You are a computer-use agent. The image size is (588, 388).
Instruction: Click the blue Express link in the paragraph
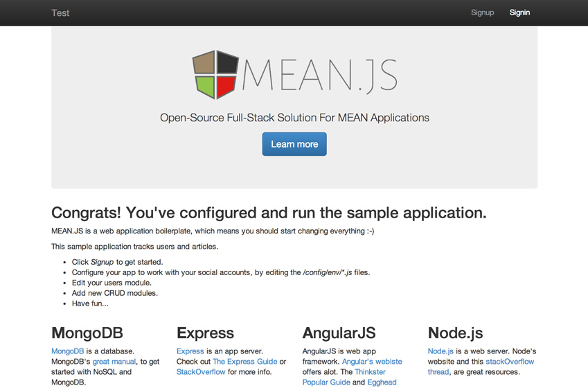tap(190, 351)
